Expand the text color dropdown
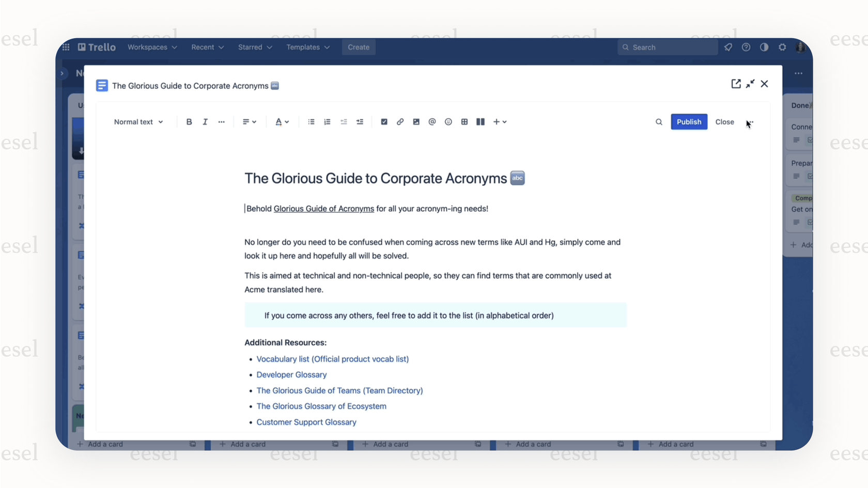 [x=287, y=121]
